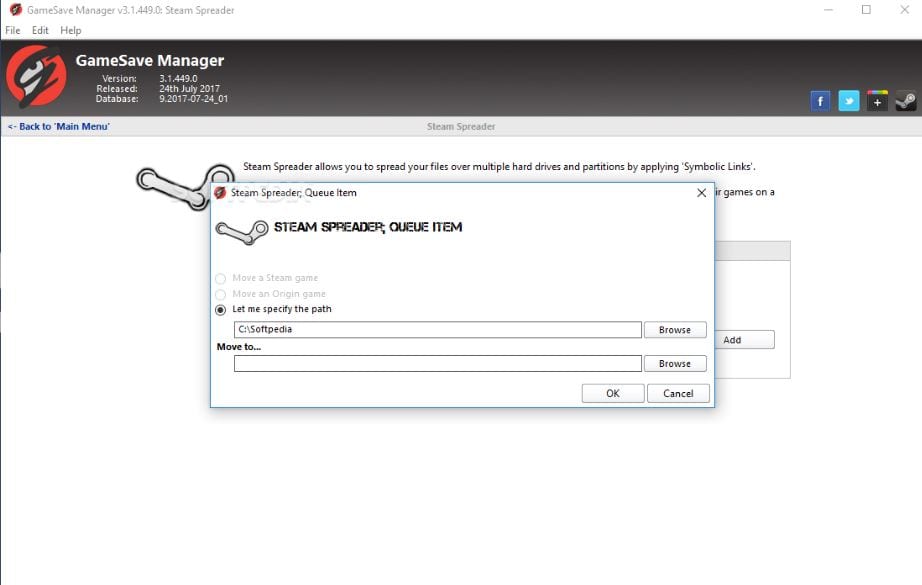Click the GameSave Manager logo in header
The image size is (922, 585).
point(36,76)
